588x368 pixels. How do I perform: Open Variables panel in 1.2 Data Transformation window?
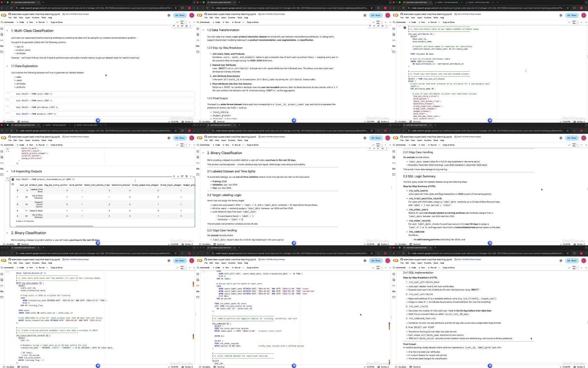pos(205,121)
